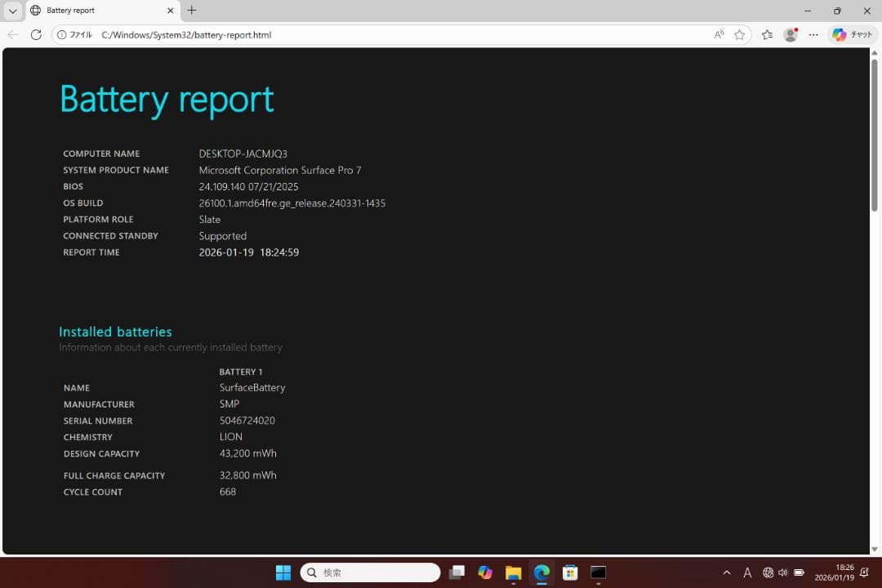The width and height of the screenshot is (882, 588).
Task: Expand hidden system tray icons
Action: click(x=726, y=572)
